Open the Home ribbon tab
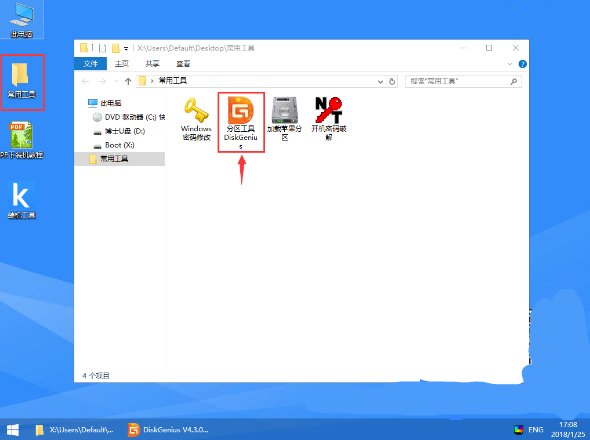 (122, 64)
